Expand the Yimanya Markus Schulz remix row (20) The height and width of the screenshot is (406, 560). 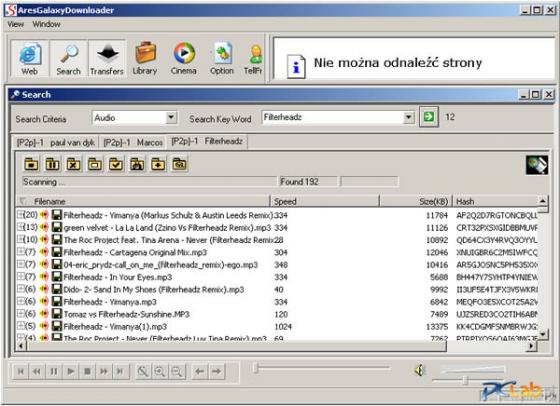[x=20, y=214]
